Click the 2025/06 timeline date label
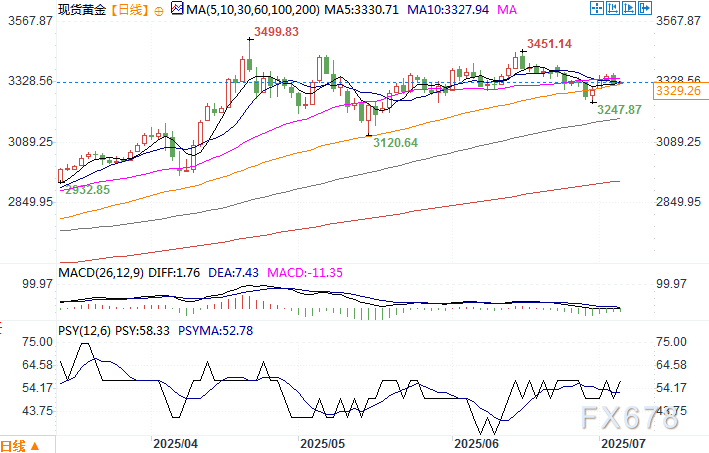 [476, 441]
